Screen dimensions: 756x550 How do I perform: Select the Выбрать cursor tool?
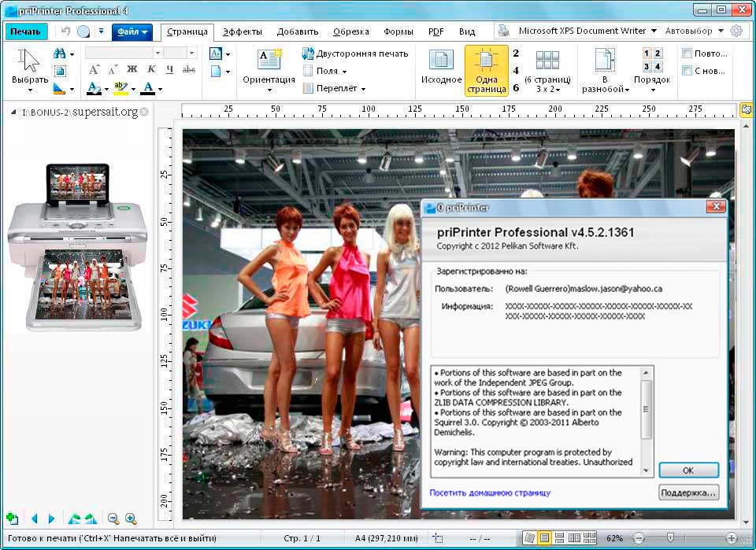coord(30,70)
